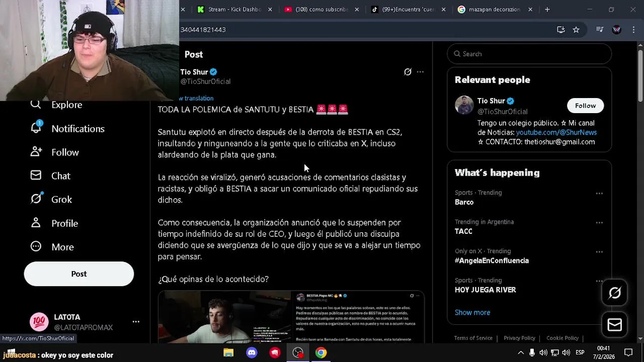Click the install app icon in address bar
Screen dimensions: 644x362
coord(560,30)
